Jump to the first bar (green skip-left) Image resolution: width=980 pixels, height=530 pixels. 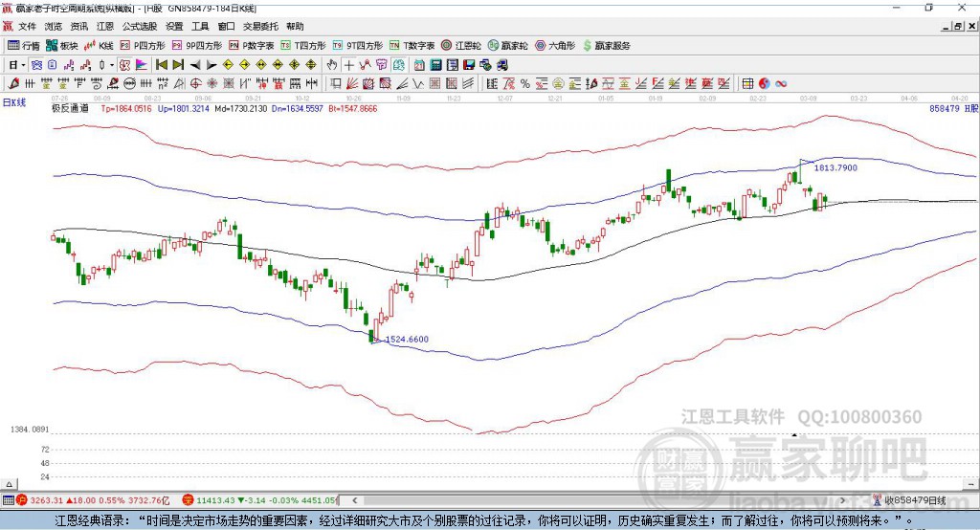[162, 65]
